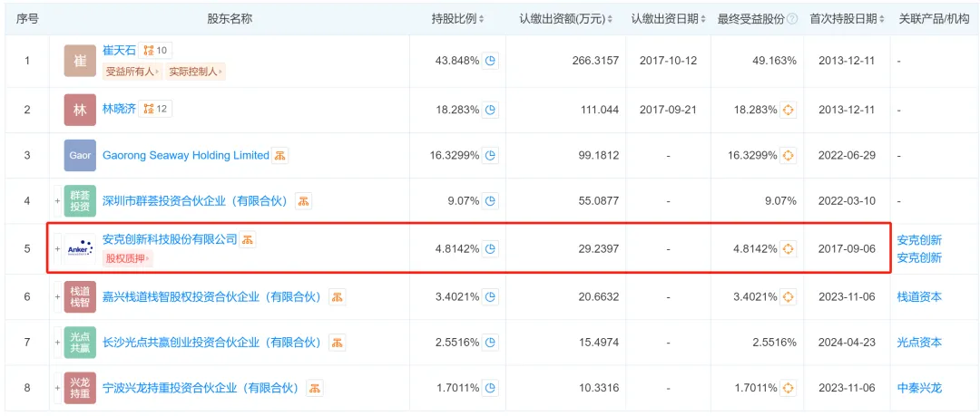The image size is (980, 416).
Task: Click the relationship badge showing 10 beside 崔天石
Action: point(154,51)
